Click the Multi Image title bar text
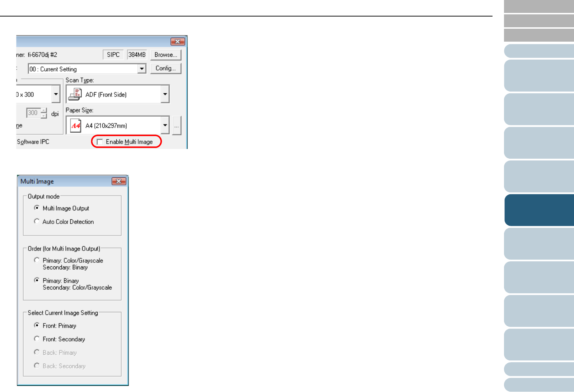This screenshot has height=392, width=574. [37, 181]
